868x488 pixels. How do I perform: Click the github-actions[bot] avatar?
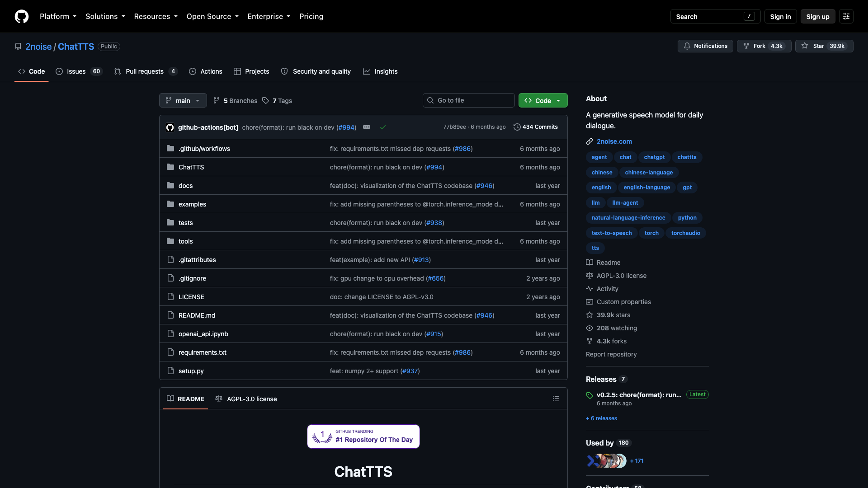(x=170, y=127)
